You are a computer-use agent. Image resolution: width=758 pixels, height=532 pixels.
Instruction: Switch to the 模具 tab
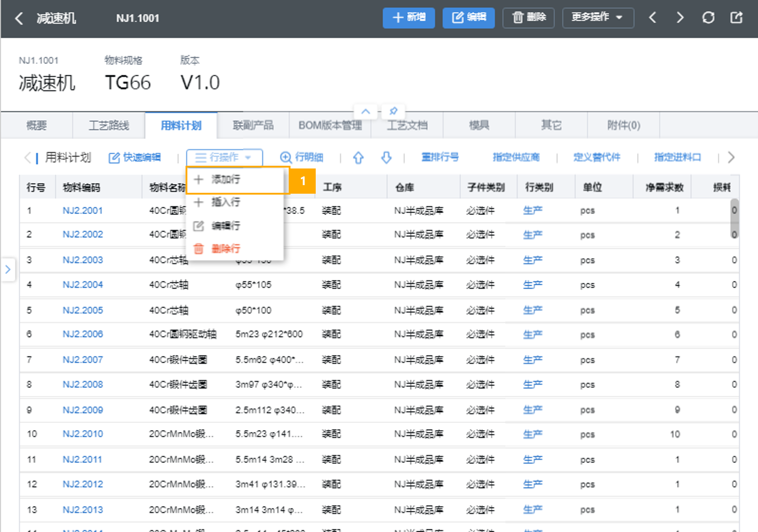click(x=479, y=125)
